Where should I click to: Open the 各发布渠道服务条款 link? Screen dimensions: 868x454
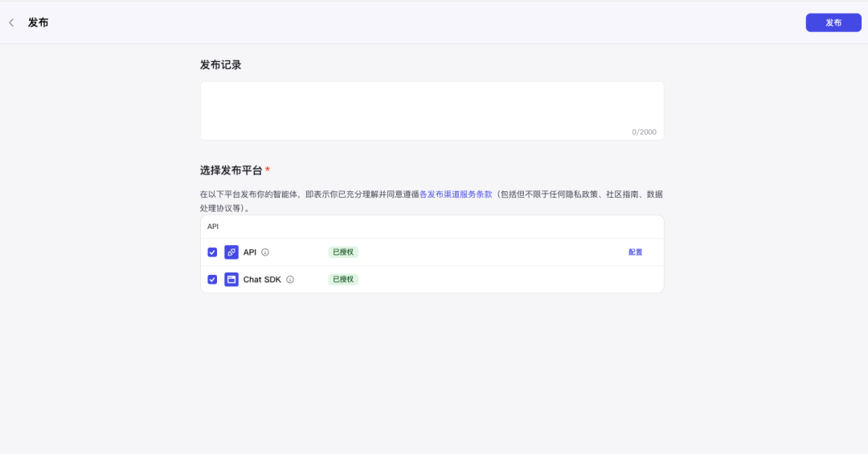456,194
